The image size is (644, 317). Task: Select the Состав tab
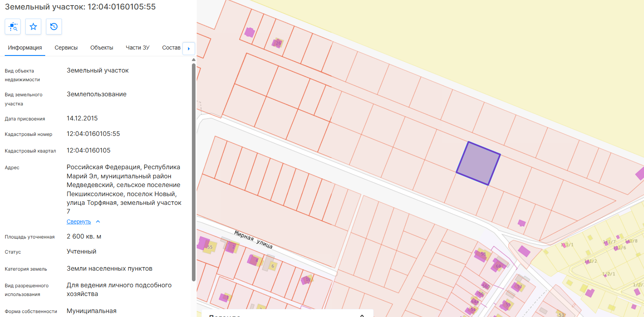[x=171, y=48]
